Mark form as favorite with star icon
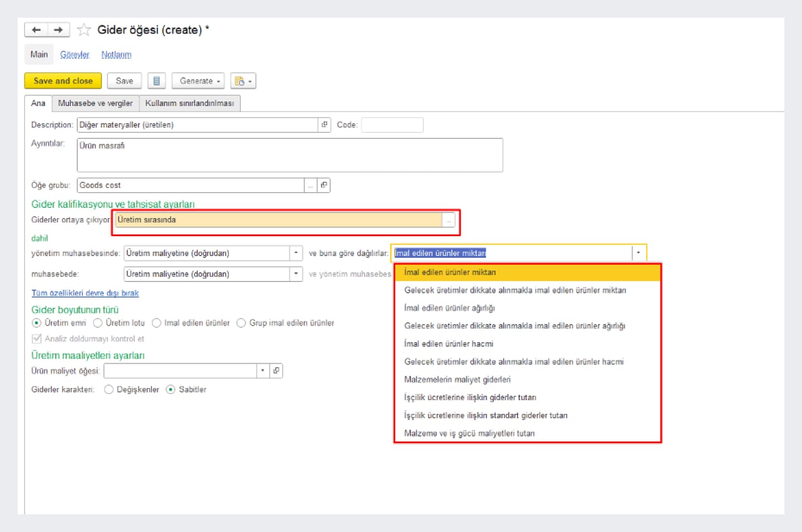Screen dimensions: 802x532 [84, 30]
